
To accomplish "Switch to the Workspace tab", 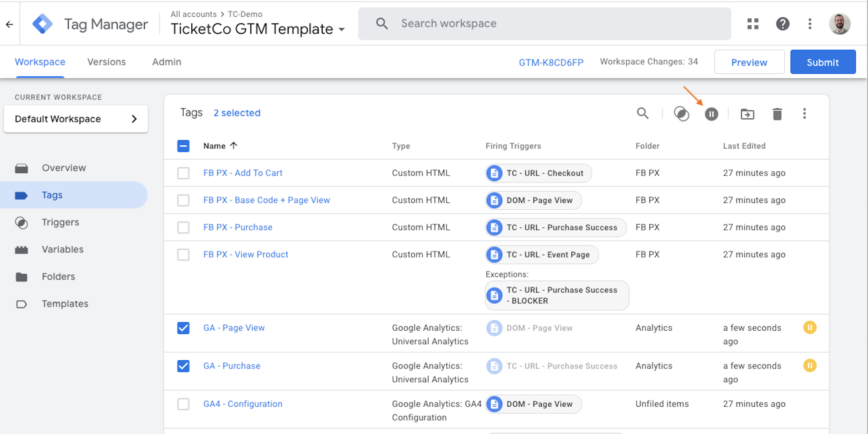I will pyautogui.click(x=40, y=62).
